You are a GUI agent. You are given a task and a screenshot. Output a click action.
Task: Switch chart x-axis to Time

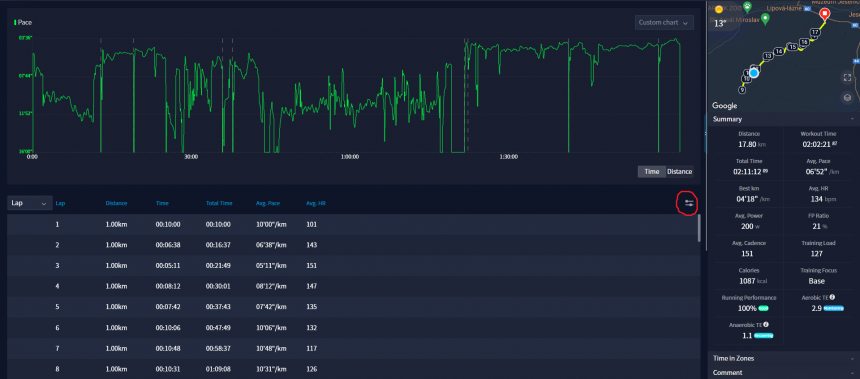pos(652,172)
